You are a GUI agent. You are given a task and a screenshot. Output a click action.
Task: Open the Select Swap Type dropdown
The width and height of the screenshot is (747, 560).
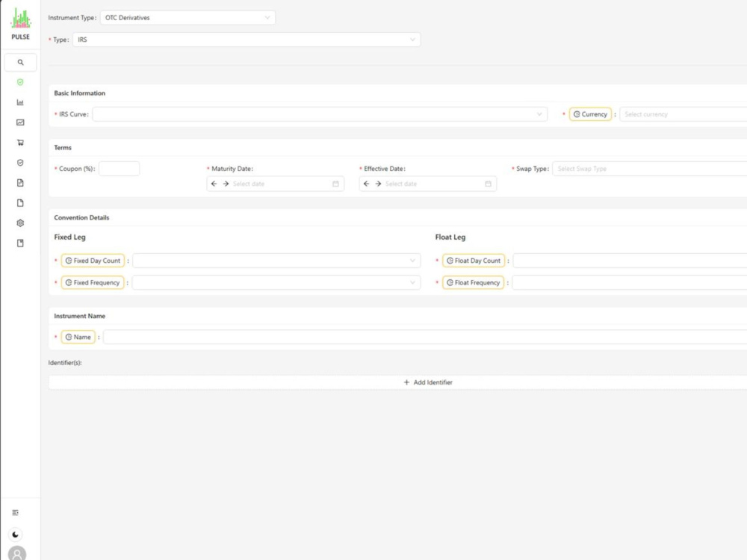(x=650, y=169)
